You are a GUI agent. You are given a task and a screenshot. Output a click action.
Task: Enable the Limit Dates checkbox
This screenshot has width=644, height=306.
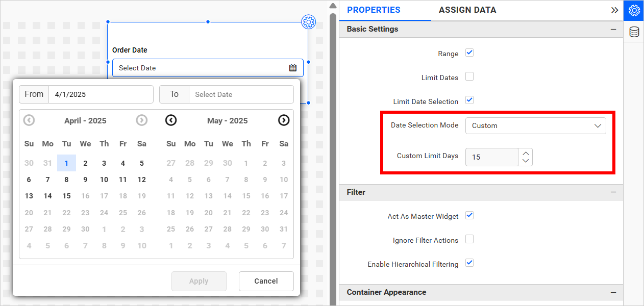point(469,76)
